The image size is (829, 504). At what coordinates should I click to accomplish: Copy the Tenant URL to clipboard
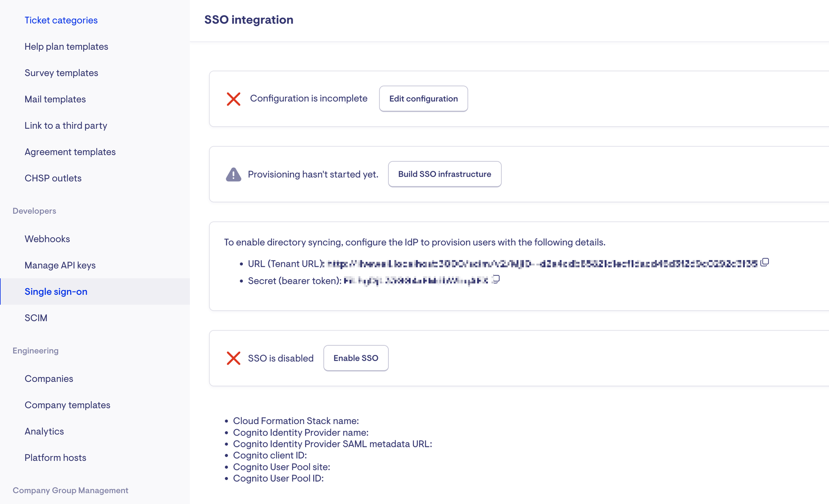(765, 262)
